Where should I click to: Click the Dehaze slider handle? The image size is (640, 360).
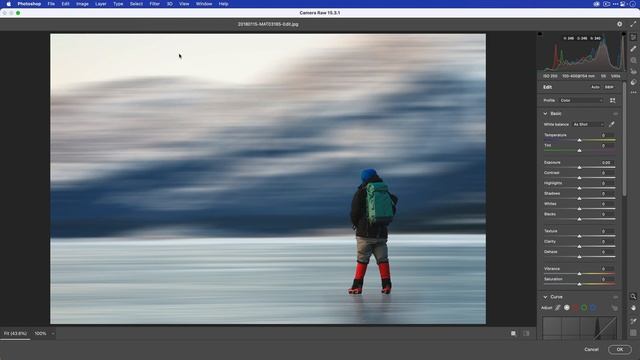click(x=579, y=257)
